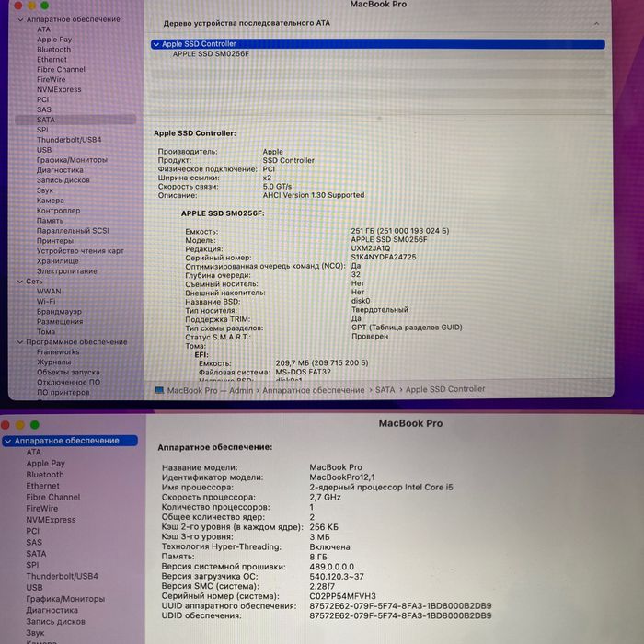Collapse the Сеть section in sidebar
The height and width of the screenshot is (644, 644).
[19, 282]
